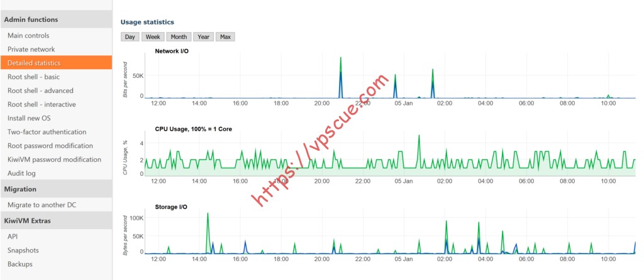Open Two-factor authentication settings
Viewport: 644px width, 280px height.
(x=56, y=132)
